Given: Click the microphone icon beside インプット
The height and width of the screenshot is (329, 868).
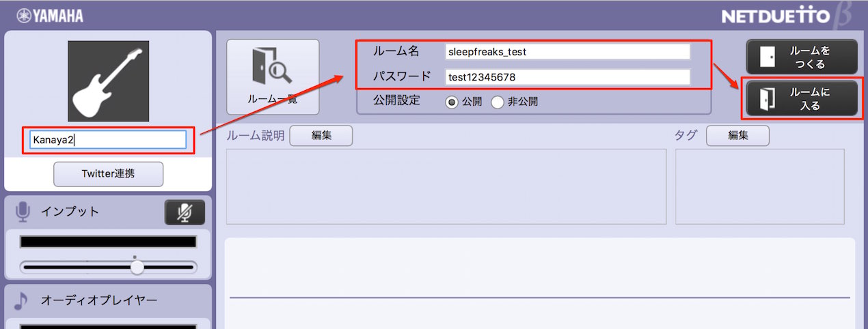Looking at the screenshot, I should pyautogui.click(x=23, y=212).
